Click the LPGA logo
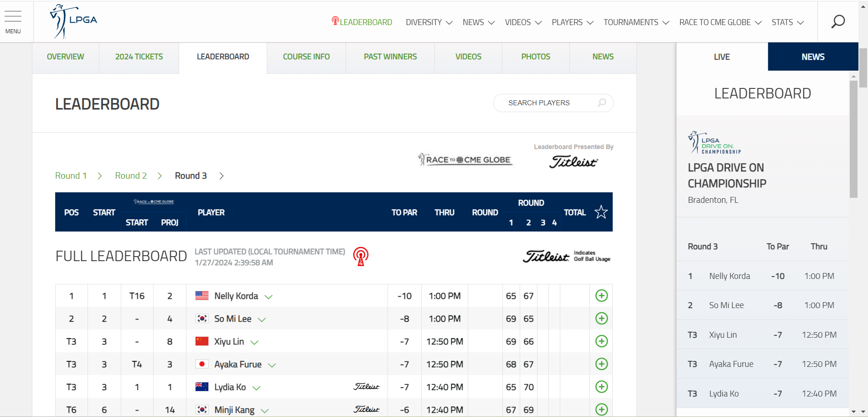The height and width of the screenshot is (417, 868). (73, 21)
